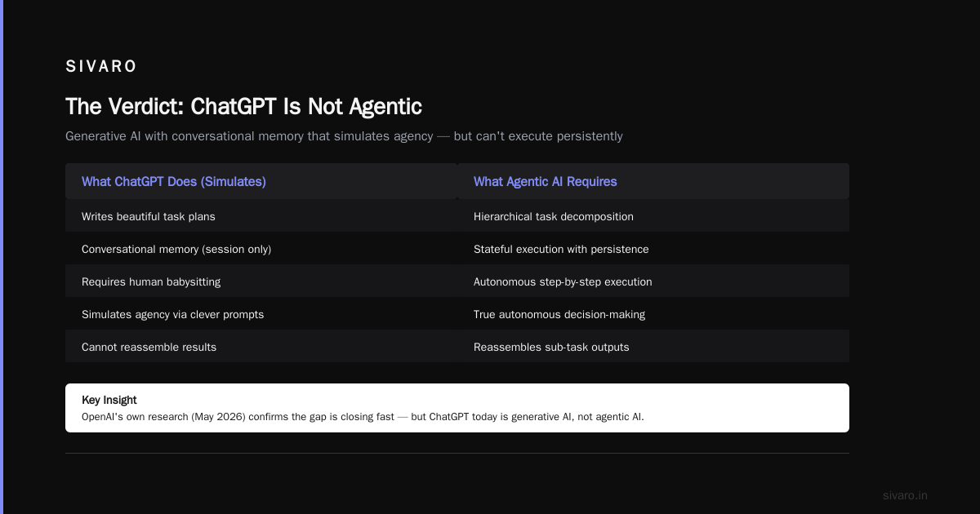Select the 'Cannot reassemble results' cell

point(261,347)
